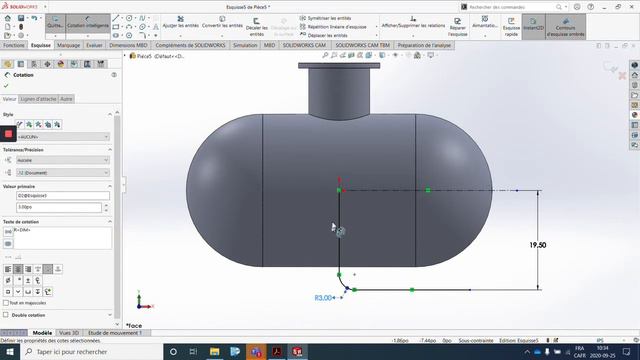Collapse the Style section
The image size is (640, 360).
point(109,115)
